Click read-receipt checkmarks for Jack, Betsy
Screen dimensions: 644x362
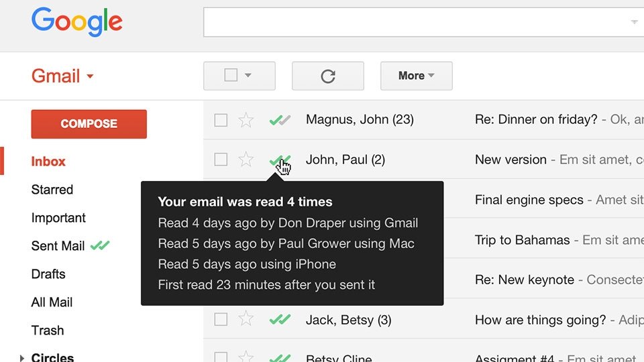[280, 319]
